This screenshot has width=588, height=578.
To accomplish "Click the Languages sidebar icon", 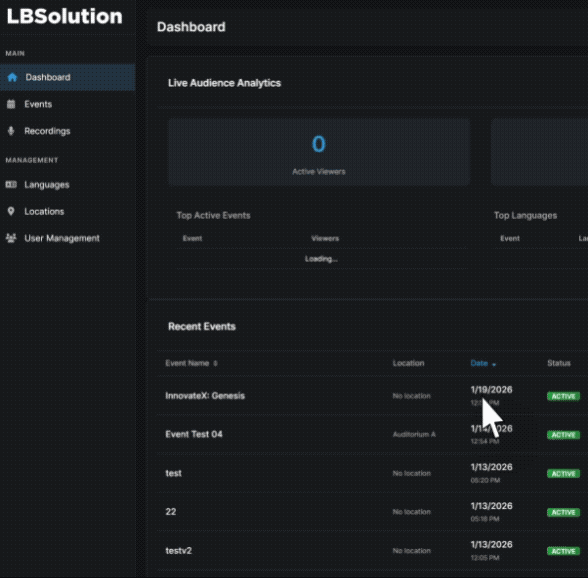I will [11, 185].
